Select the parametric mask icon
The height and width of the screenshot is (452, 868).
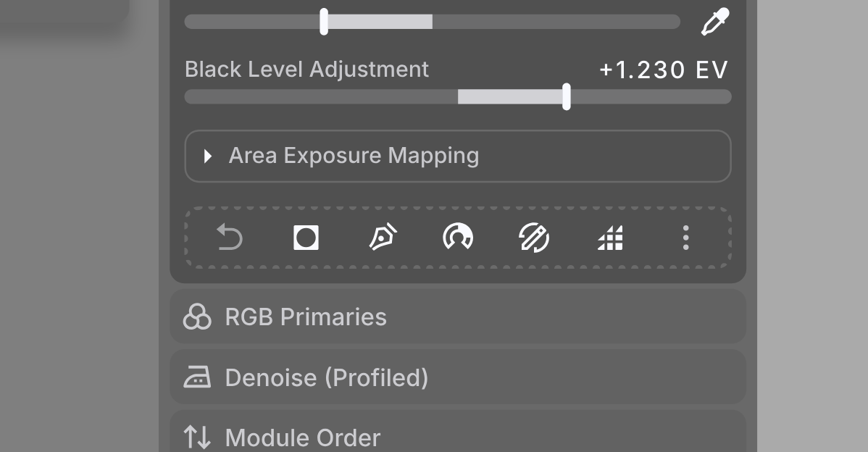point(458,237)
